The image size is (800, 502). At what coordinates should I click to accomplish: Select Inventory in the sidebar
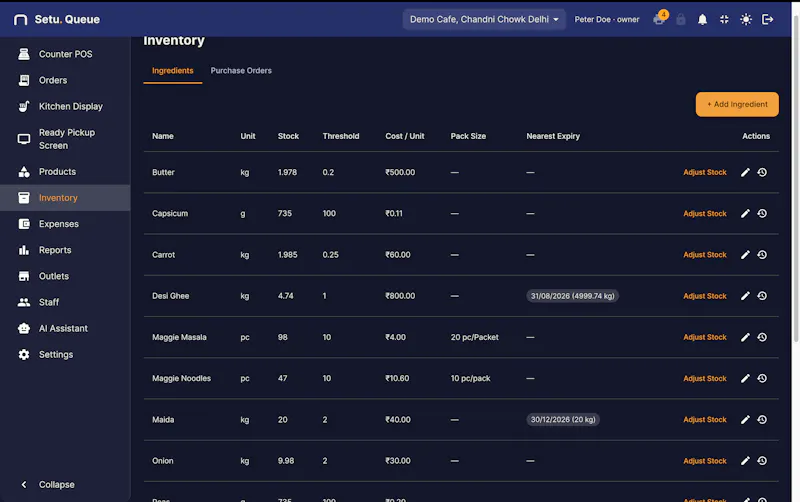coord(65,197)
